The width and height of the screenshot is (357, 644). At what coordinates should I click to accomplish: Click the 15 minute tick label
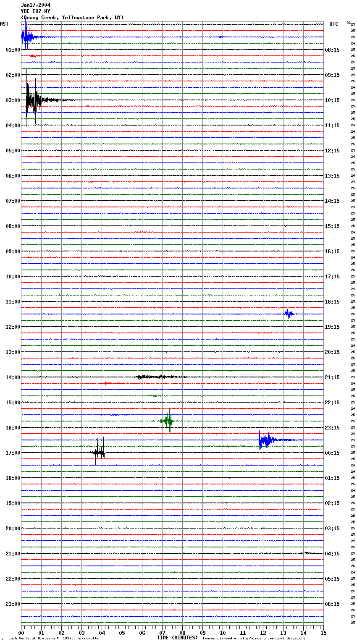coord(323,633)
